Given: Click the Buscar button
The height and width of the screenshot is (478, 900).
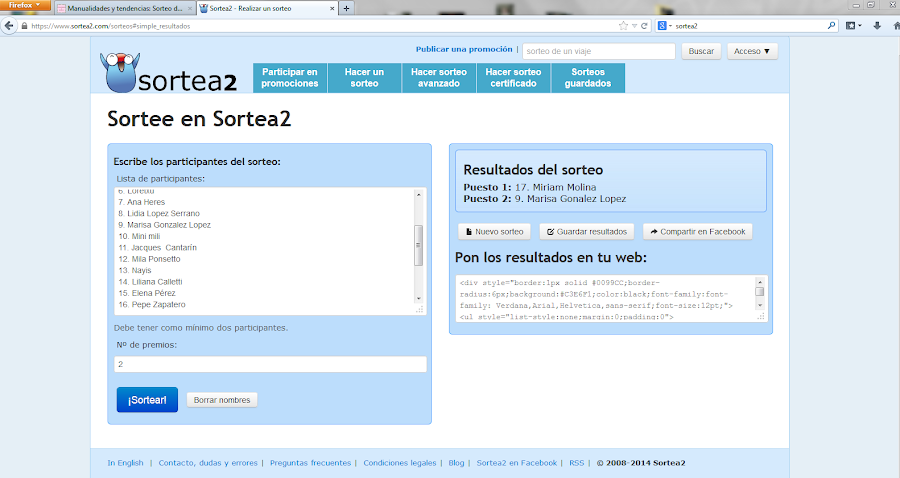Looking at the screenshot, I should pos(701,51).
